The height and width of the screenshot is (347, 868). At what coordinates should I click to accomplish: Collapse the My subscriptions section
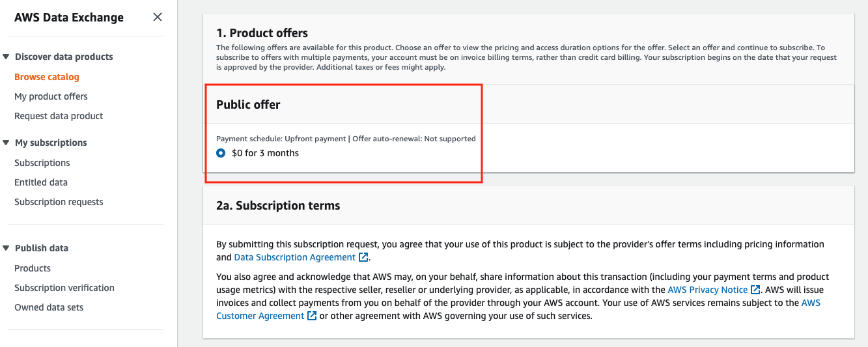pyautogui.click(x=6, y=143)
